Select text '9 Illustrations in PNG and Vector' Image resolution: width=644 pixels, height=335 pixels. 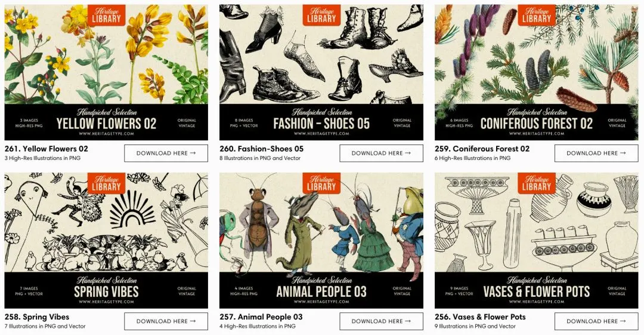475,327
